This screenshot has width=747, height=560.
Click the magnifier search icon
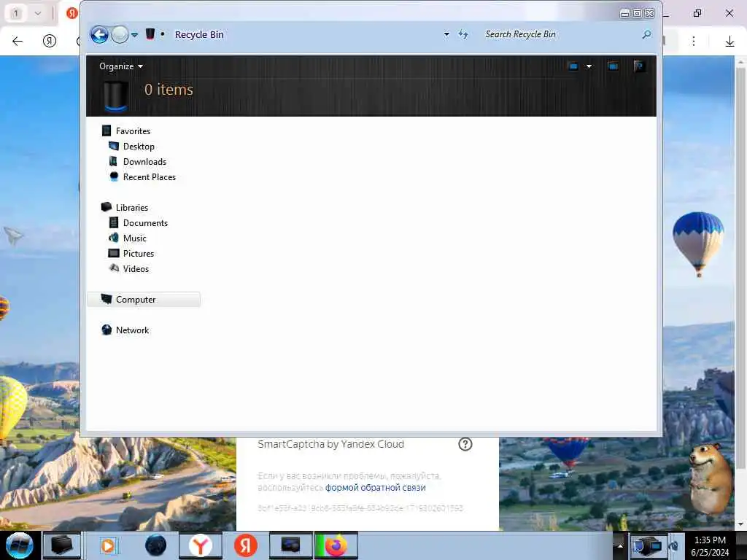[x=646, y=34]
